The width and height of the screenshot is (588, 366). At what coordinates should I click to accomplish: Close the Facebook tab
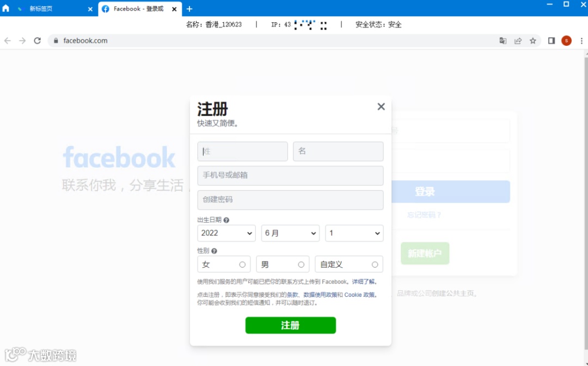point(174,9)
